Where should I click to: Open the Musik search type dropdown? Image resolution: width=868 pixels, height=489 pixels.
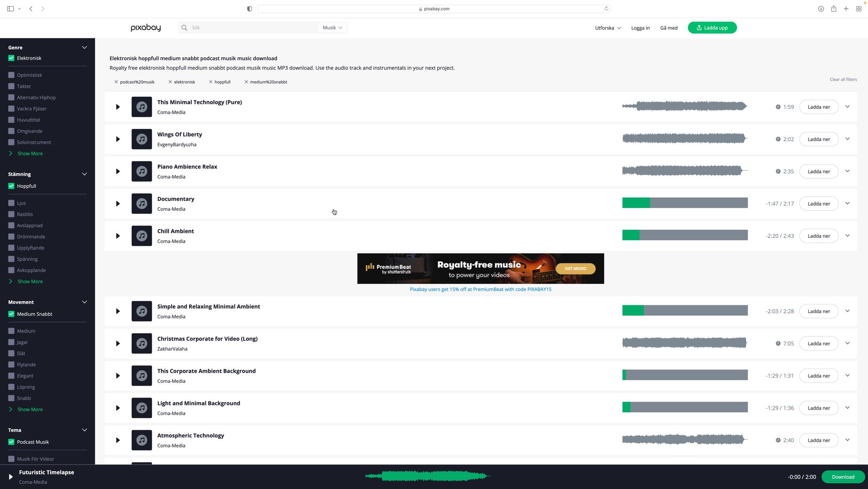332,28
